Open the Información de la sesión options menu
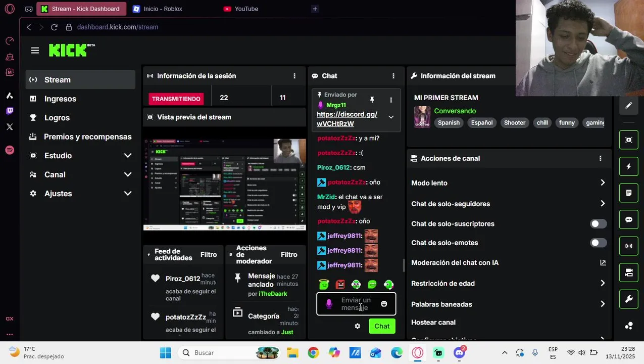The image size is (644, 364). 294,76
